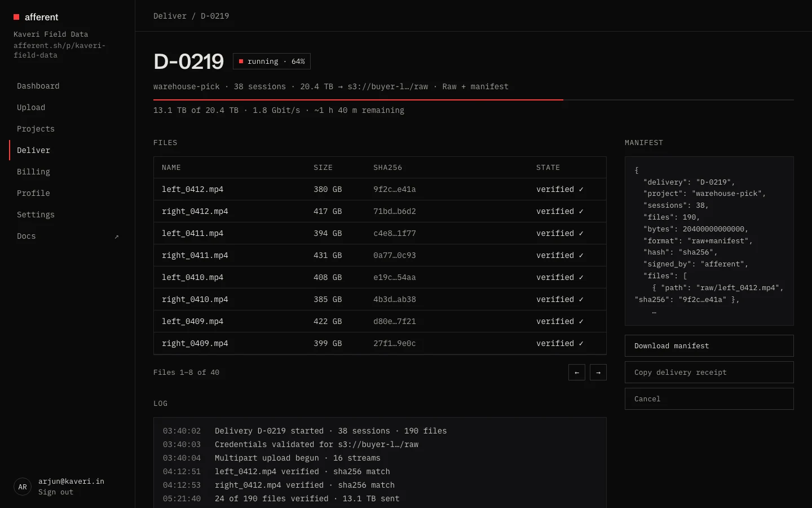812x508 pixels.
Task: Open the Upload section
Action: click(68, 107)
